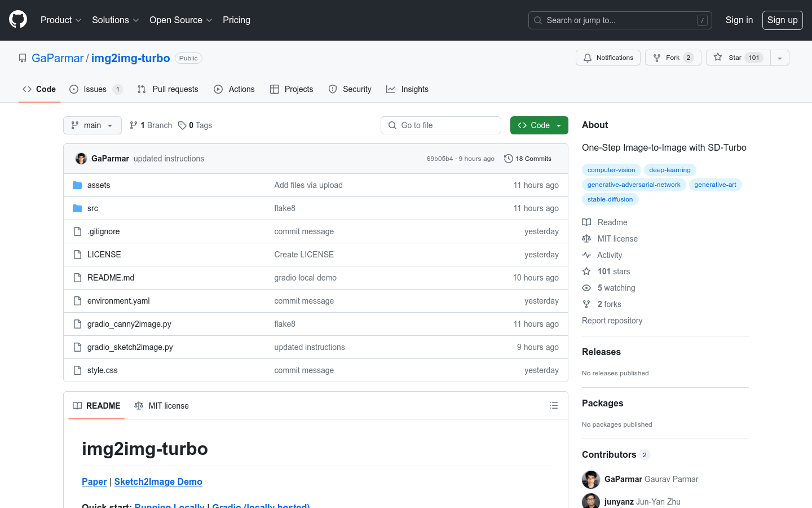The image size is (812, 508).
Task: Click Gaurav Parmar's contributor avatar
Action: [591, 479]
